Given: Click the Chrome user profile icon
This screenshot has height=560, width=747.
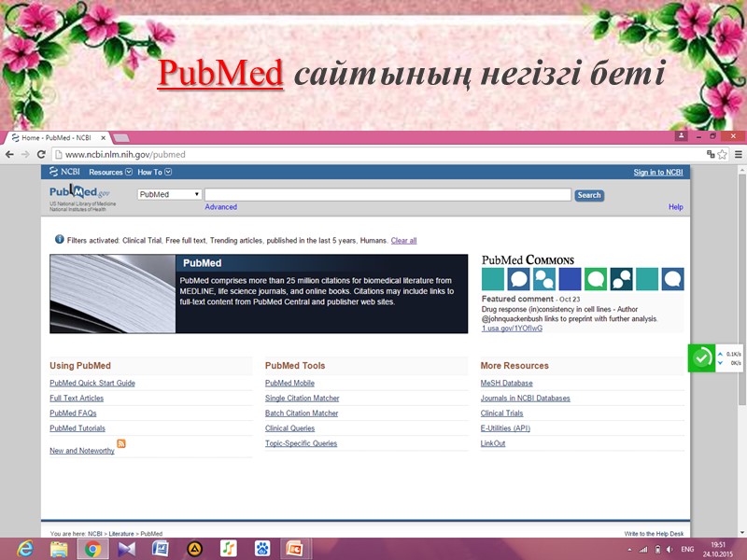Looking at the screenshot, I should (x=682, y=135).
